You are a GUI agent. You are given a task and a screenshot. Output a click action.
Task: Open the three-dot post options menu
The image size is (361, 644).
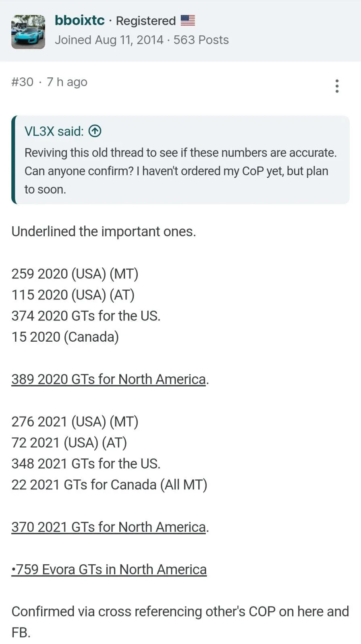(337, 86)
